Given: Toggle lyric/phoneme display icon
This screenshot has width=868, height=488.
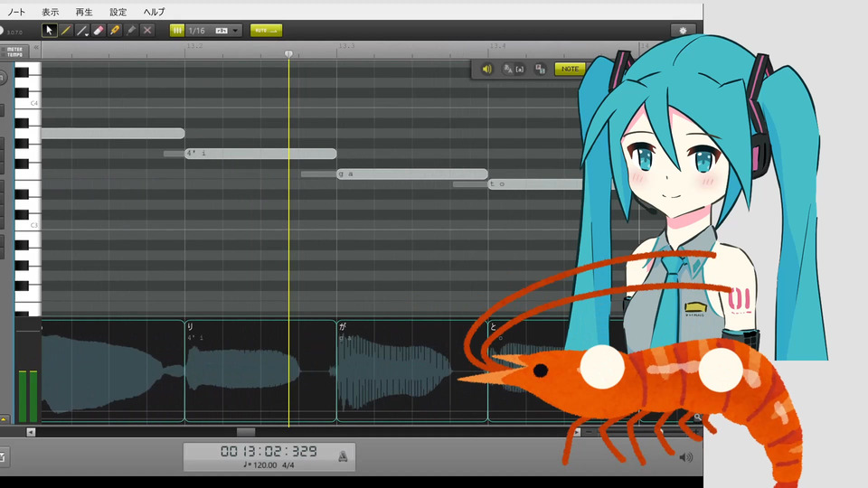Looking at the screenshot, I should click(514, 70).
